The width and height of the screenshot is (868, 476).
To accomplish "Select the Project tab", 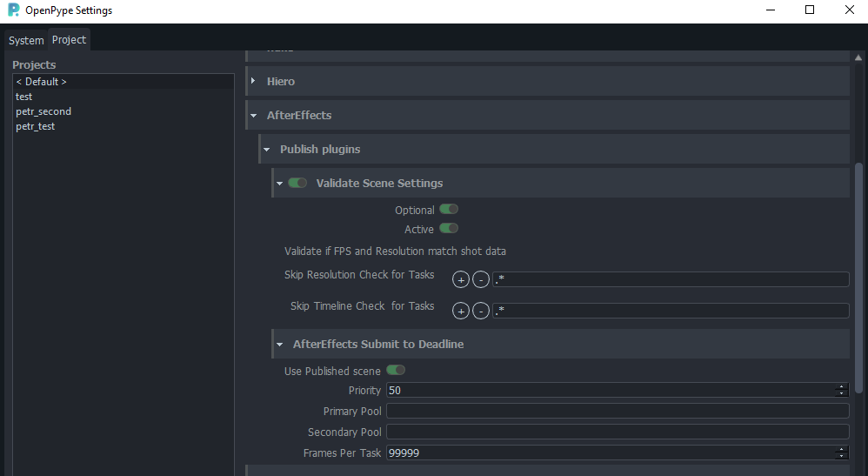I will coord(70,40).
